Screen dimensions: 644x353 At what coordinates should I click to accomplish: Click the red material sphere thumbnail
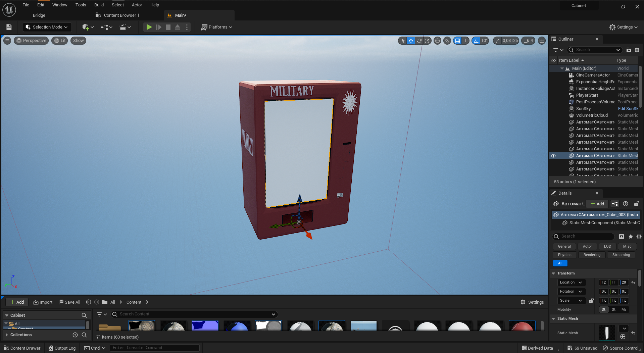(522, 326)
